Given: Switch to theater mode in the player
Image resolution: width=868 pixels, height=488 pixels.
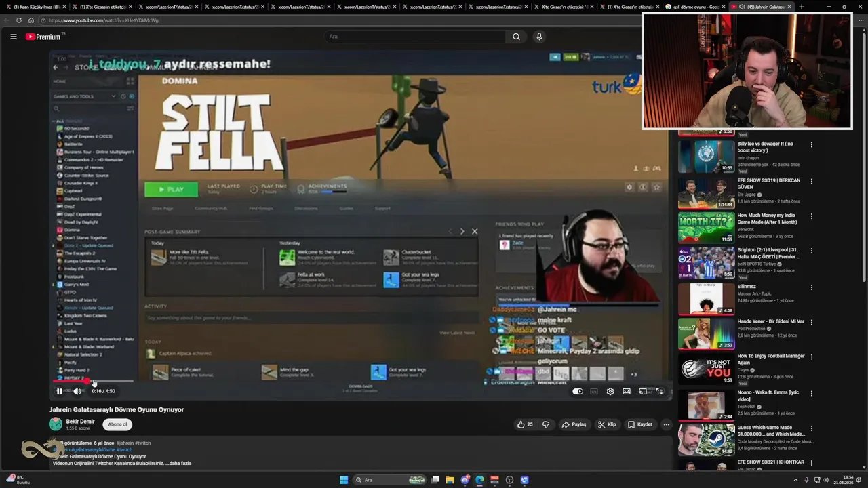Looking at the screenshot, I should tap(627, 391).
